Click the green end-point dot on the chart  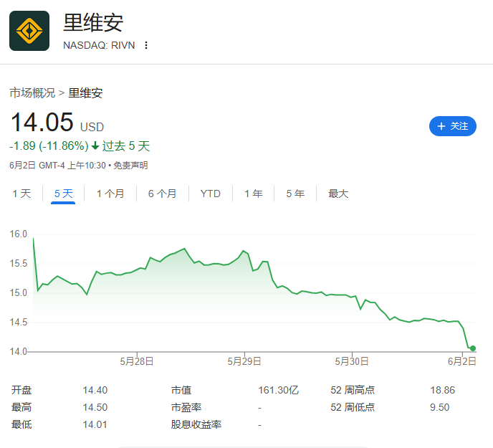click(472, 348)
